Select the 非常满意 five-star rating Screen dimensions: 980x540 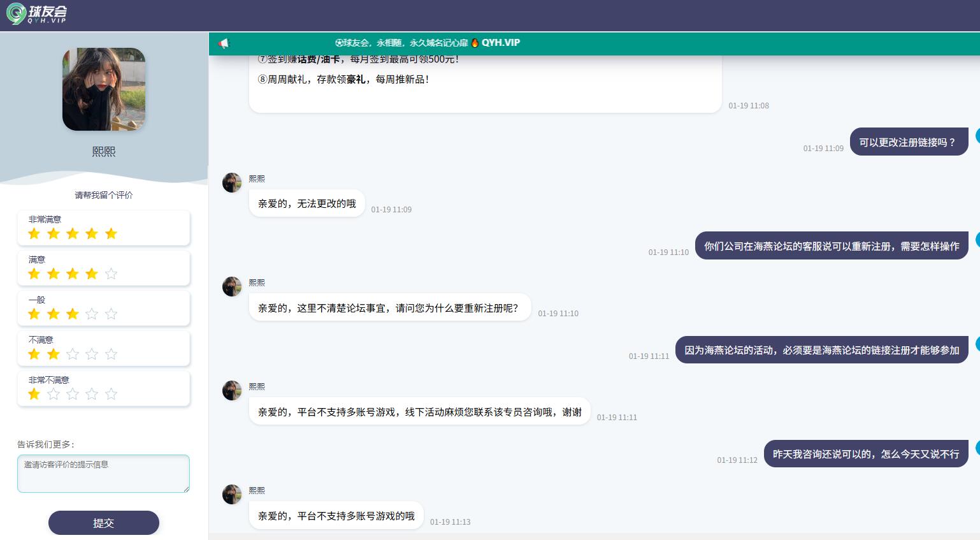tap(103, 228)
